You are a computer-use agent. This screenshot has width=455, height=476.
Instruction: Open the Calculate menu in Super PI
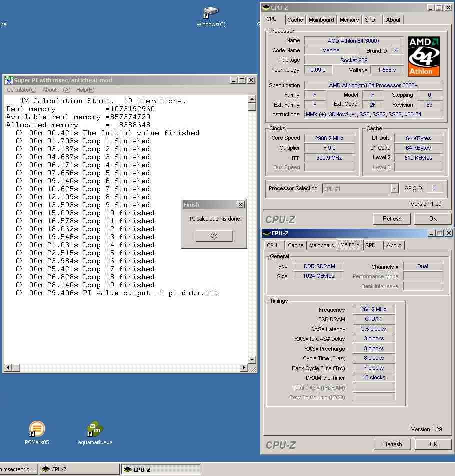pos(21,90)
